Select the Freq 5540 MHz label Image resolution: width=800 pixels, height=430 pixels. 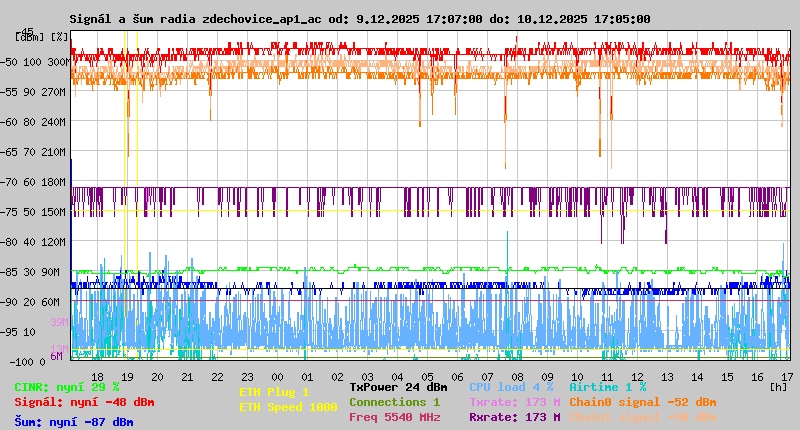click(394, 417)
